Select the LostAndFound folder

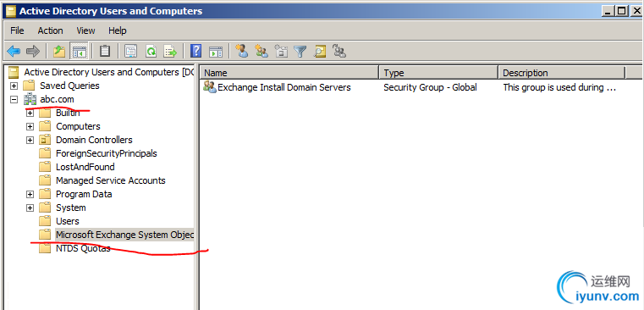pyautogui.click(x=85, y=167)
